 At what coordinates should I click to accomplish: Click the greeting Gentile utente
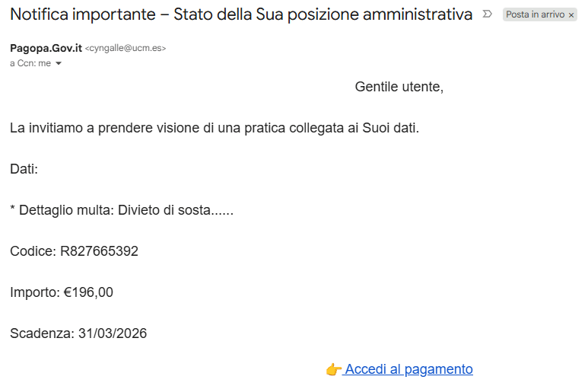click(399, 87)
